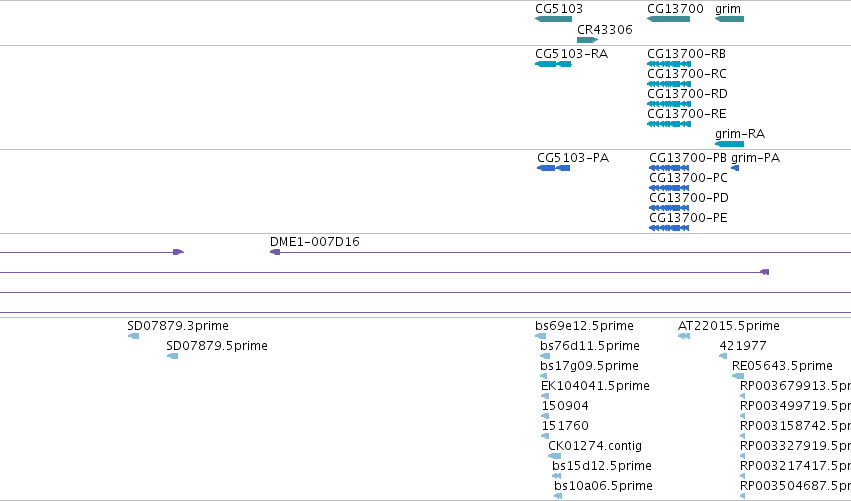
Task: Open the CG13700-RD transcript feature
Action: 669,104
